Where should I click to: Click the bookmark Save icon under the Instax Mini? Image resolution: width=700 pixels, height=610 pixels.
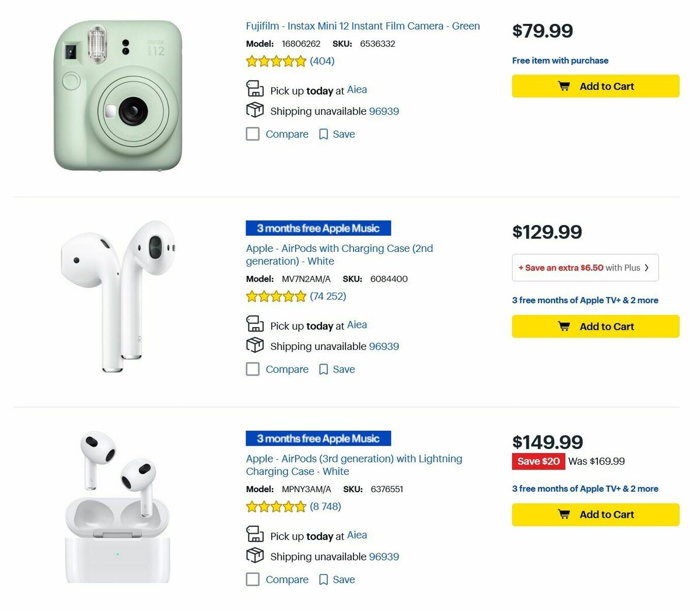(323, 134)
